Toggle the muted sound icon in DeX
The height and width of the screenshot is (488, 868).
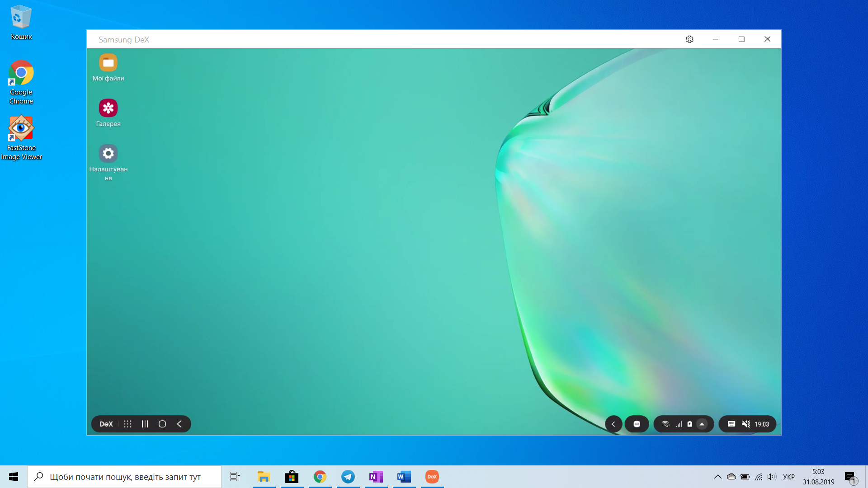pyautogui.click(x=746, y=424)
